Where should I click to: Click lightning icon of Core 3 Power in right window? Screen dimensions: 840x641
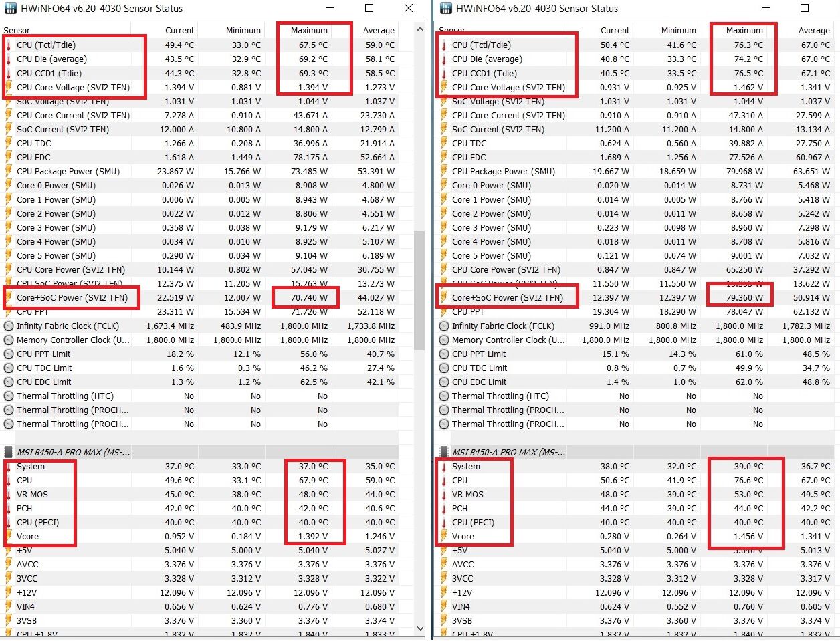[444, 228]
